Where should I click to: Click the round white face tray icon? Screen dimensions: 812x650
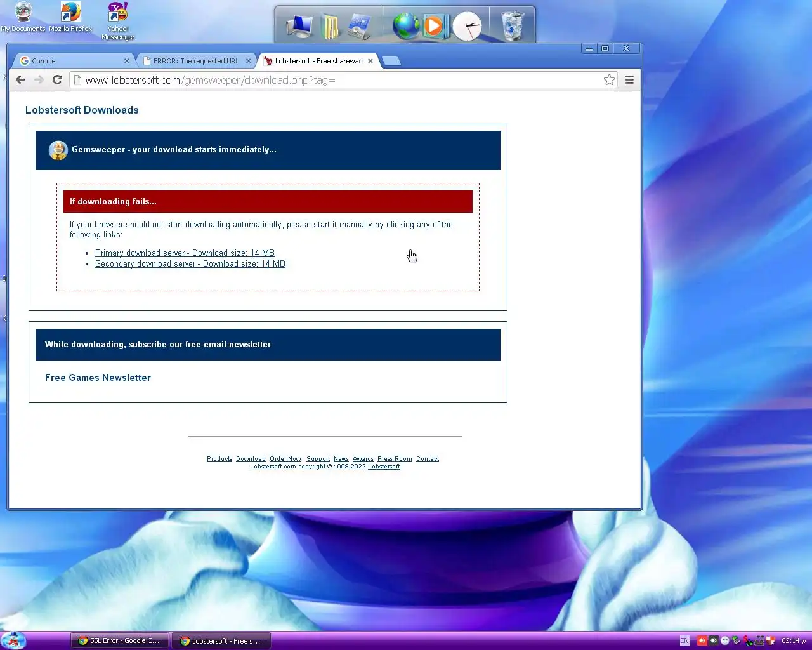pyautogui.click(x=725, y=640)
